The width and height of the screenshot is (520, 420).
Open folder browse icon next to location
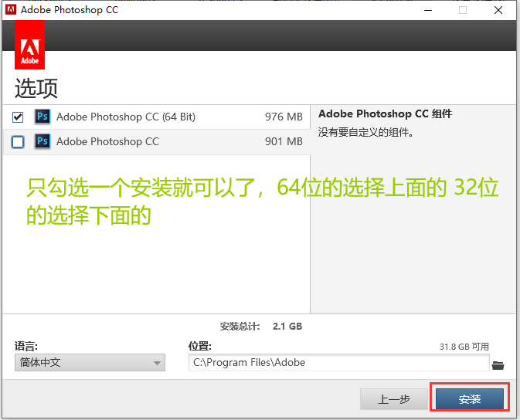[x=498, y=365]
